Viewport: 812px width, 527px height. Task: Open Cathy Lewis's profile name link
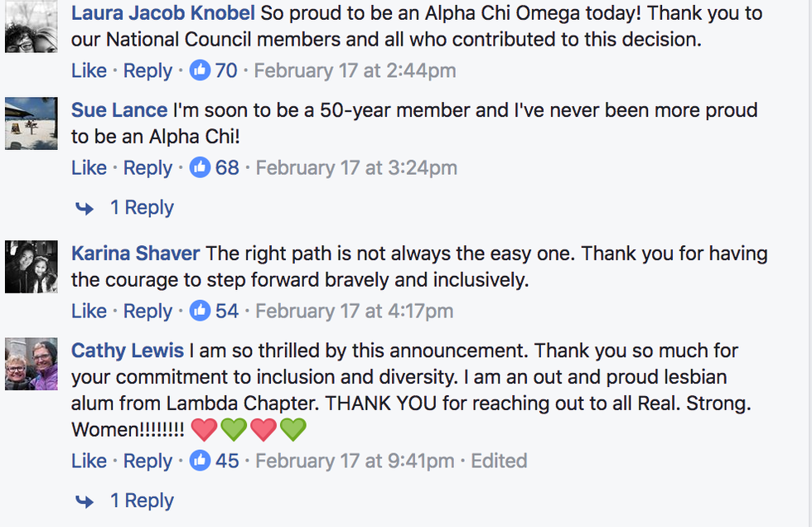[128, 351]
